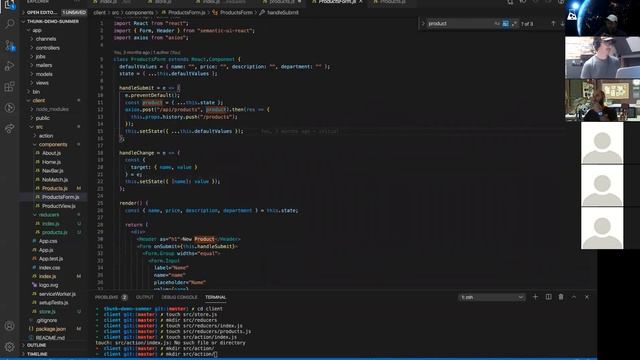The height and width of the screenshot is (360, 640).
Task: Open the Search view in activity bar
Action: pyautogui.click(x=9, y=24)
